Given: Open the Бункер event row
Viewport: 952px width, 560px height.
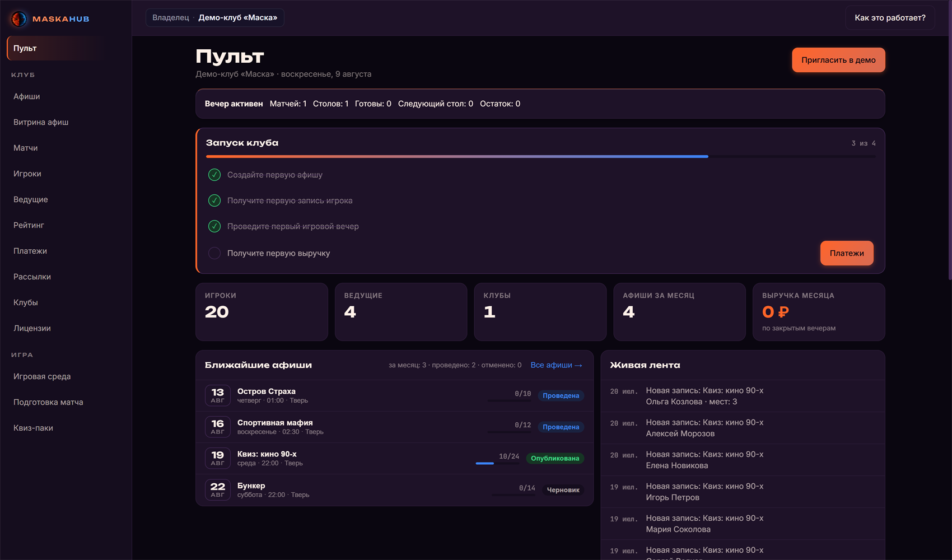Looking at the screenshot, I should point(394,489).
